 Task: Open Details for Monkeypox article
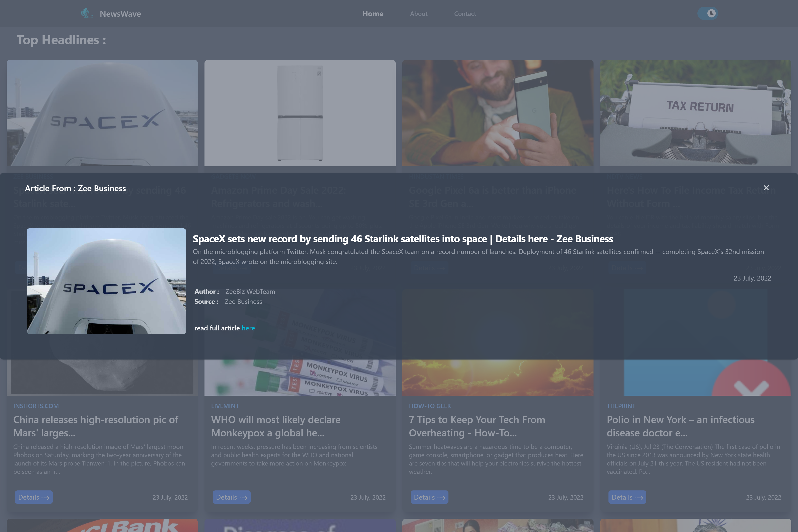pyautogui.click(x=231, y=497)
